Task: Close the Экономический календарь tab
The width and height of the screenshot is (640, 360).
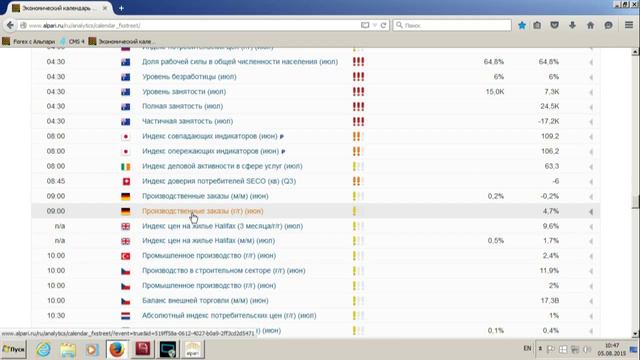Action: coord(105,8)
